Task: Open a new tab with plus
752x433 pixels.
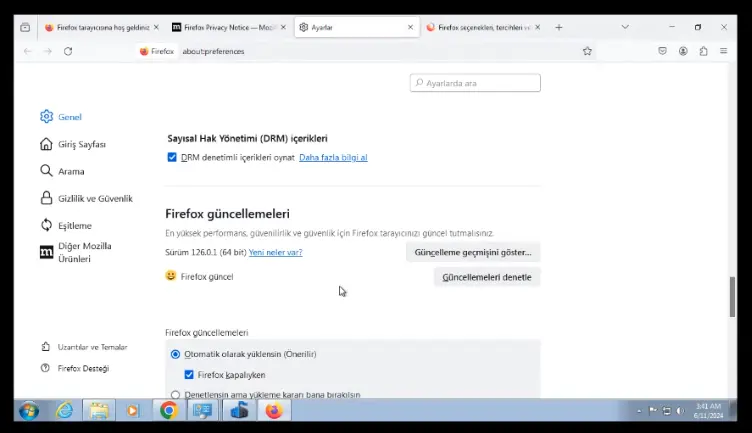Action: [559, 27]
